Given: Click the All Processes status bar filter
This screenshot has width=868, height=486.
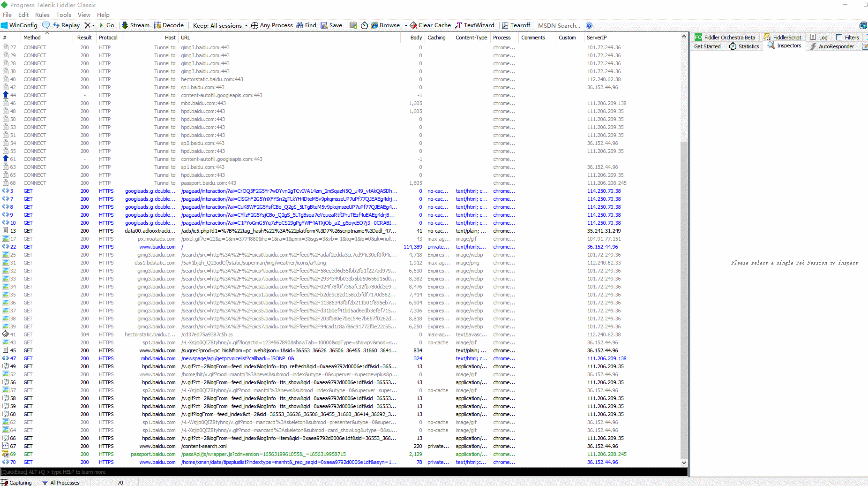Looking at the screenshot, I should pos(61,482).
